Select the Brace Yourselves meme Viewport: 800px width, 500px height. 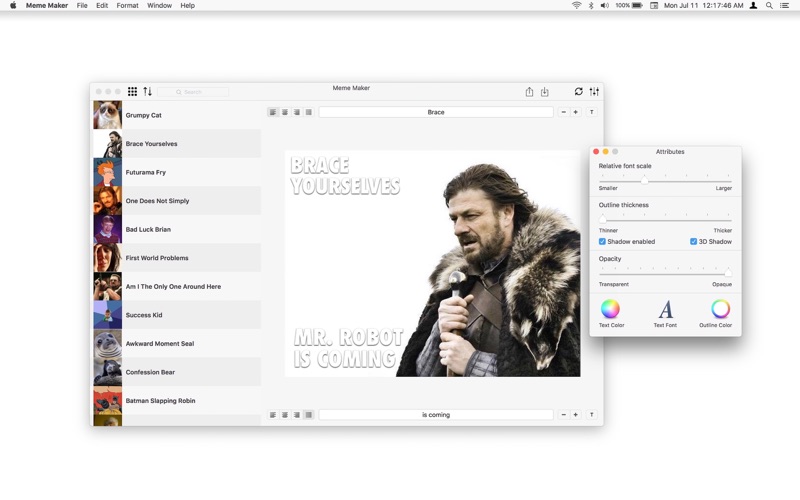[x=177, y=143]
